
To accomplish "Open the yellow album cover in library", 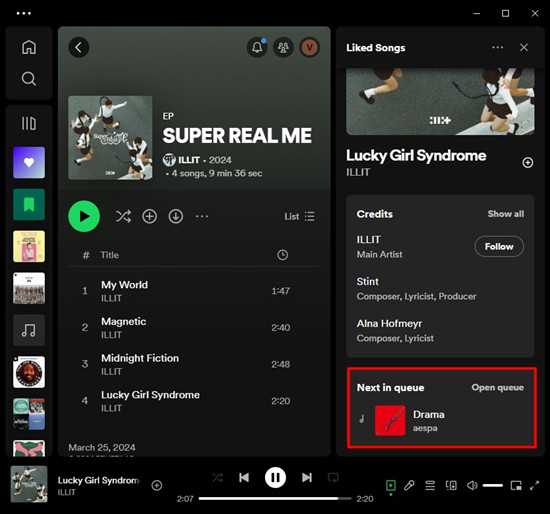I will coord(29,246).
